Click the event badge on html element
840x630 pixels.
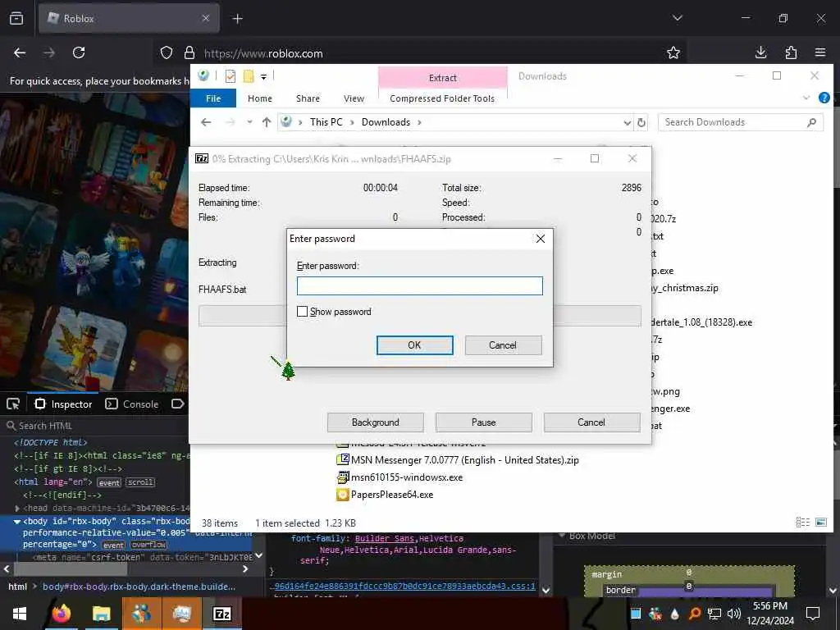pyautogui.click(x=109, y=482)
